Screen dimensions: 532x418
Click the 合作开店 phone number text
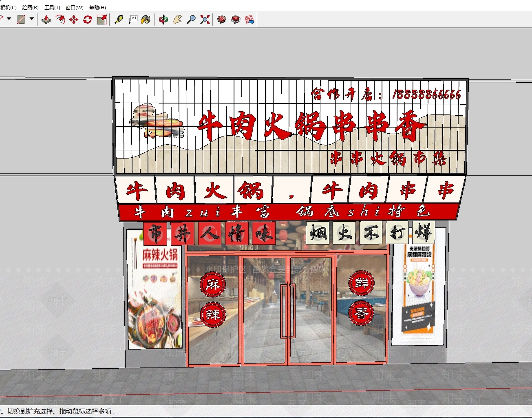click(386, 94)
